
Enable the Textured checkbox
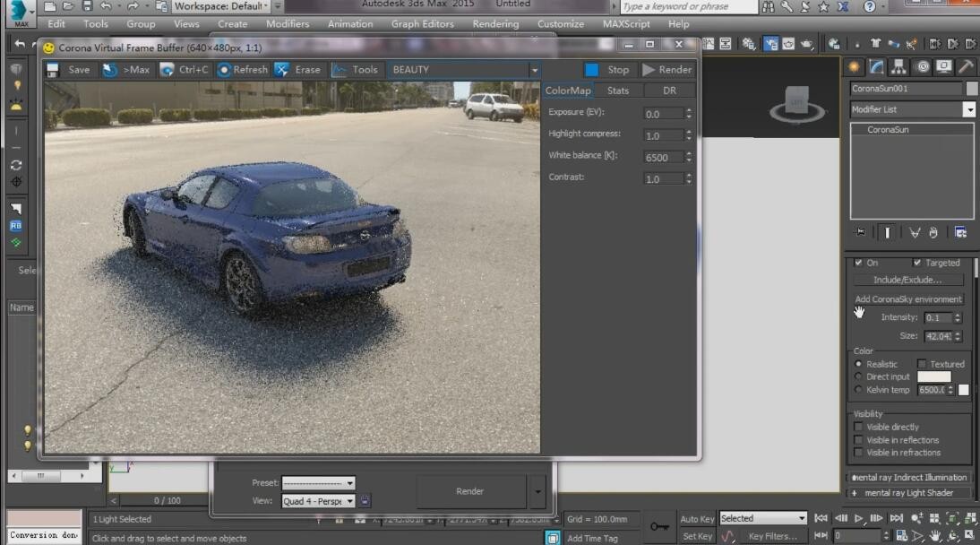click(x=921, y=364)
